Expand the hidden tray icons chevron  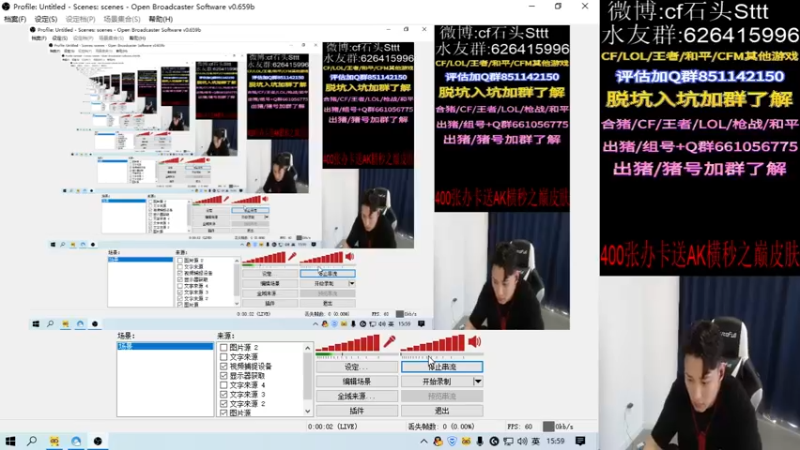[423, 441]
